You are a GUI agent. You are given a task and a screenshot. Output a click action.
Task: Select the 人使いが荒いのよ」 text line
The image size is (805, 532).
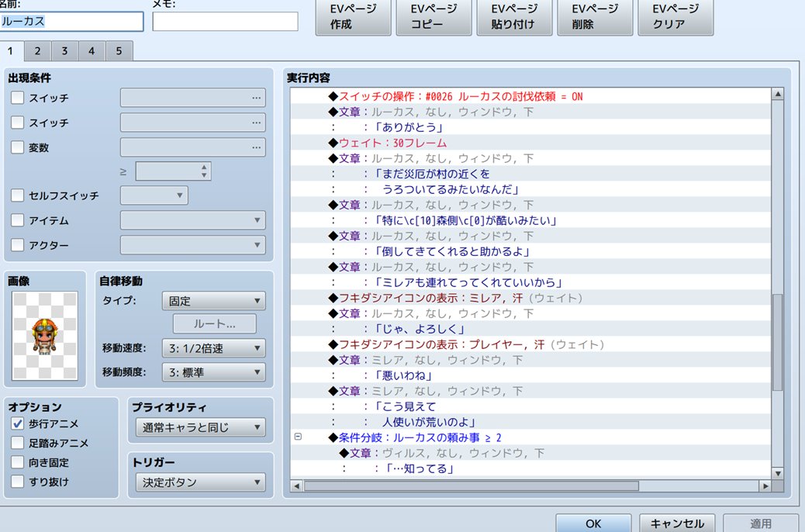click(x=530, y=422)
